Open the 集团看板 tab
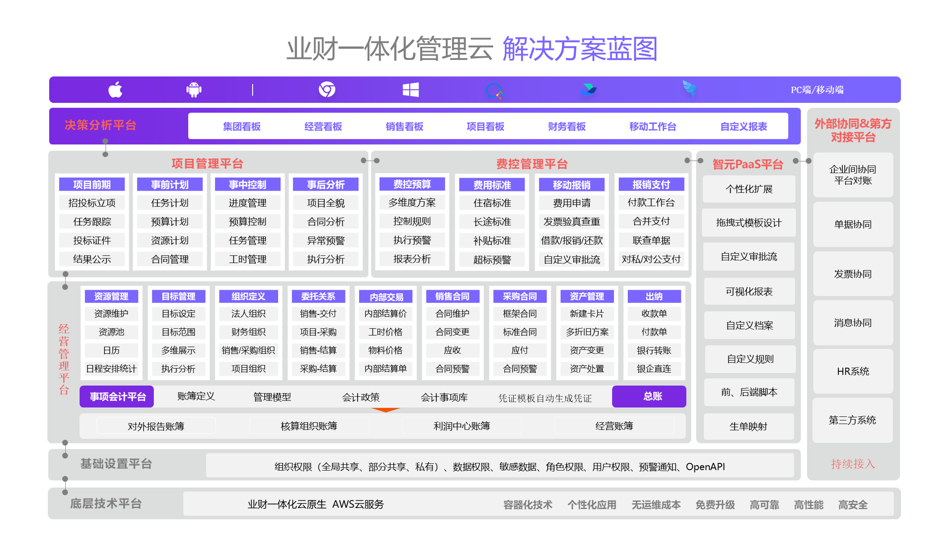 click(x=241, y=126)
